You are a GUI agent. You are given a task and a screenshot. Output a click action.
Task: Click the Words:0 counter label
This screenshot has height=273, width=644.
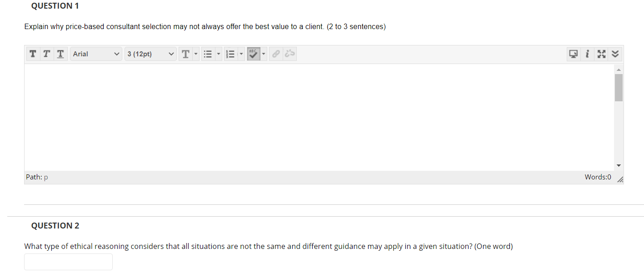(598, 177)
